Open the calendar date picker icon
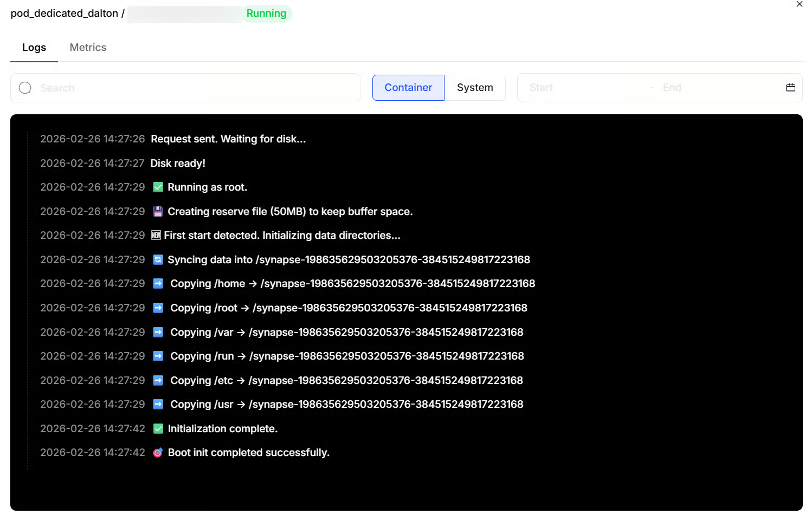812x521 pixels. (790, 88)
